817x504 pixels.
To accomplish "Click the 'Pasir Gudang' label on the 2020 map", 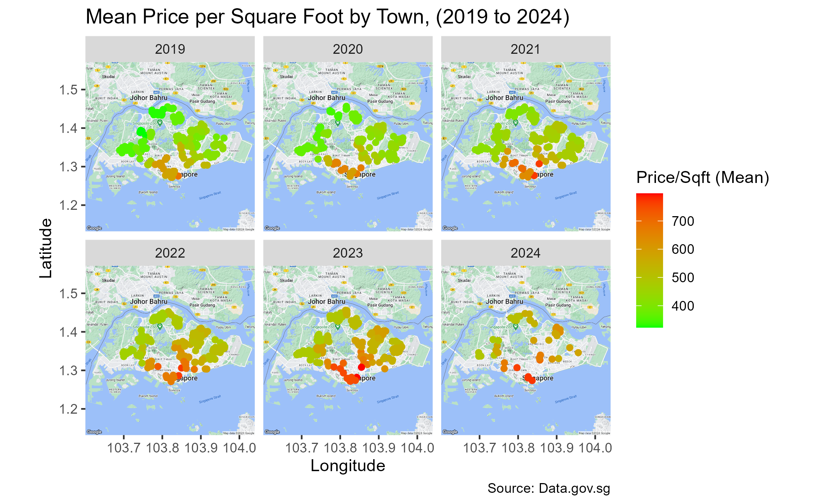I will (x=380, y=102).
